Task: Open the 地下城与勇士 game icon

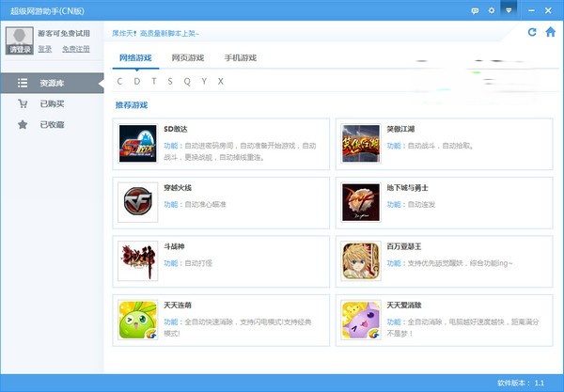Action: 361,202
